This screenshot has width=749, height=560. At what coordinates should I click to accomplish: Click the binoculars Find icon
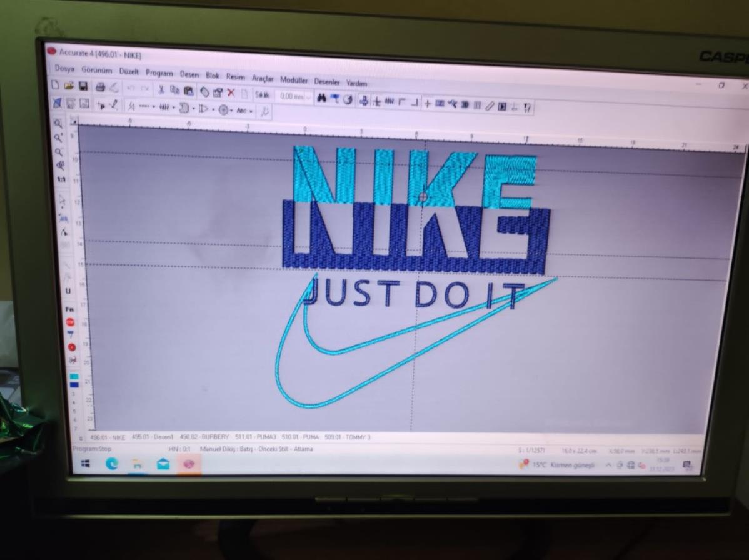(x=321, y=98)
